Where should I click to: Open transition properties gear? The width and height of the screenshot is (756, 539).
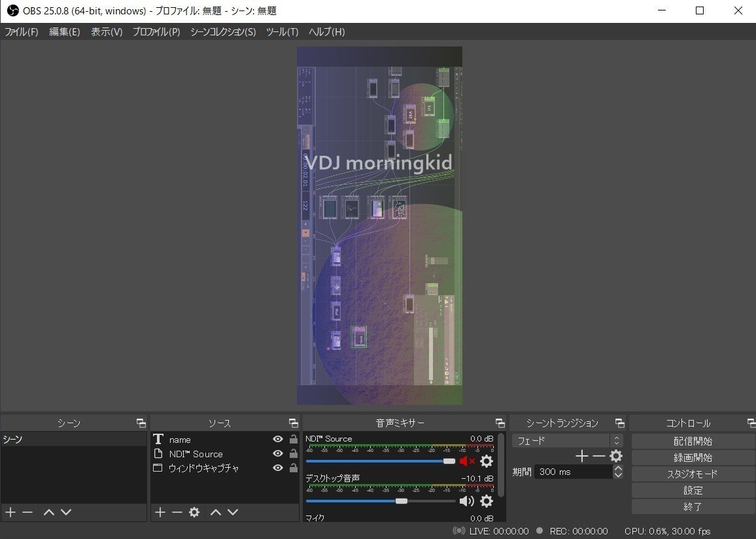coord(616,456)
